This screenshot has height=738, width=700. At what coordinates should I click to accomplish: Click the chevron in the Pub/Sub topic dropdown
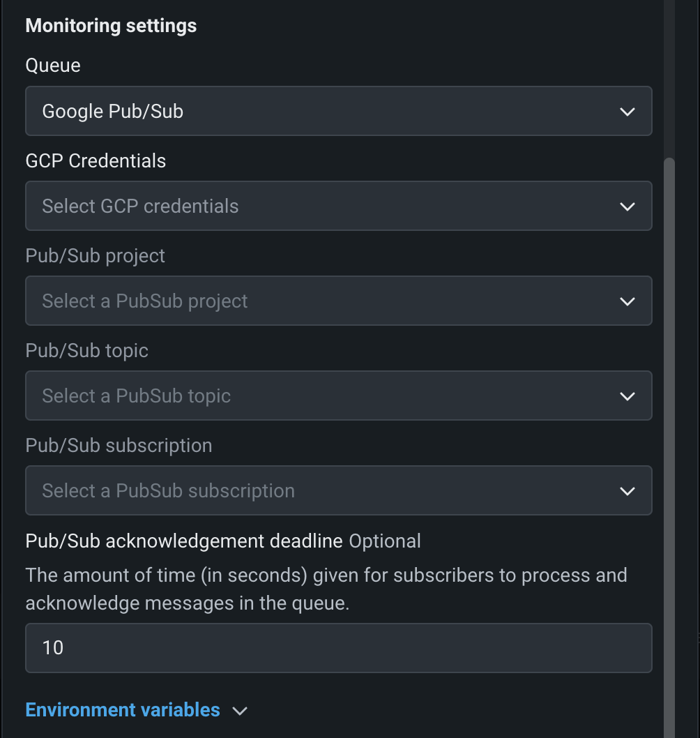pos(627,396)
